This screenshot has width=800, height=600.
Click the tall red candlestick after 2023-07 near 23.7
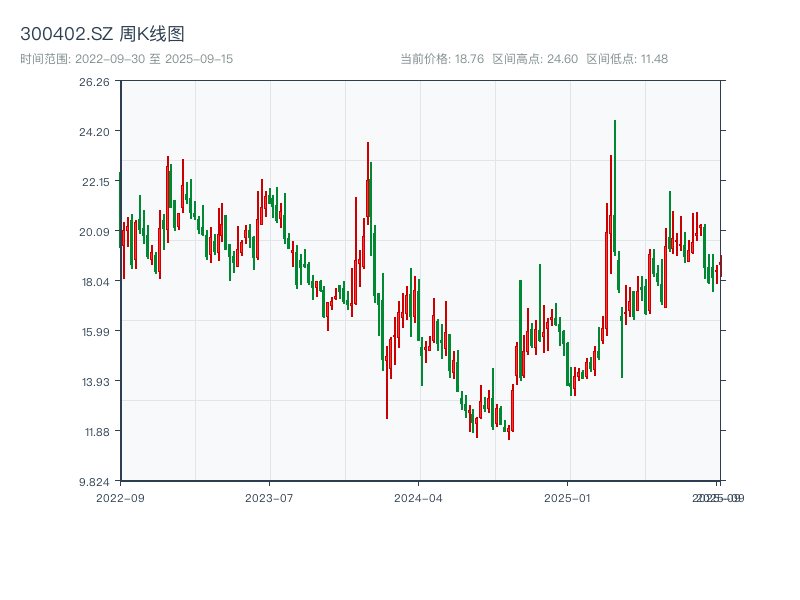click(x=367, y=184)
